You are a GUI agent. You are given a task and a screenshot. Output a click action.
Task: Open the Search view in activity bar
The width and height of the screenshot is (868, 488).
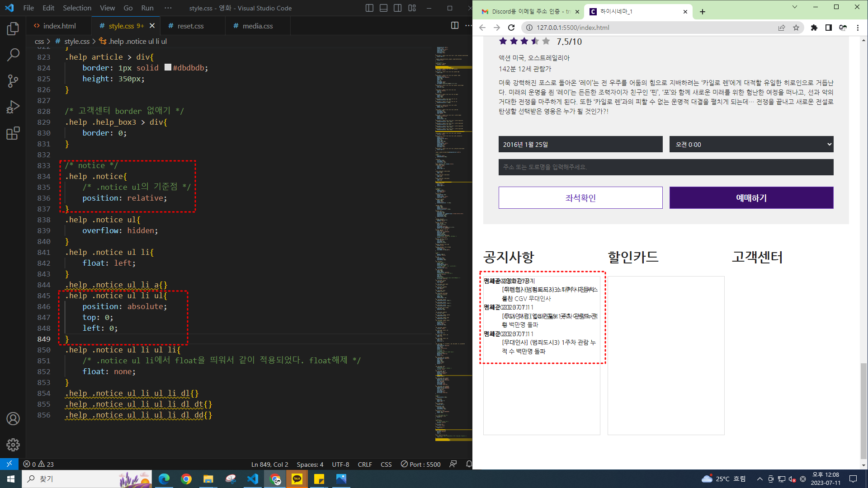[x=13, y=55]
